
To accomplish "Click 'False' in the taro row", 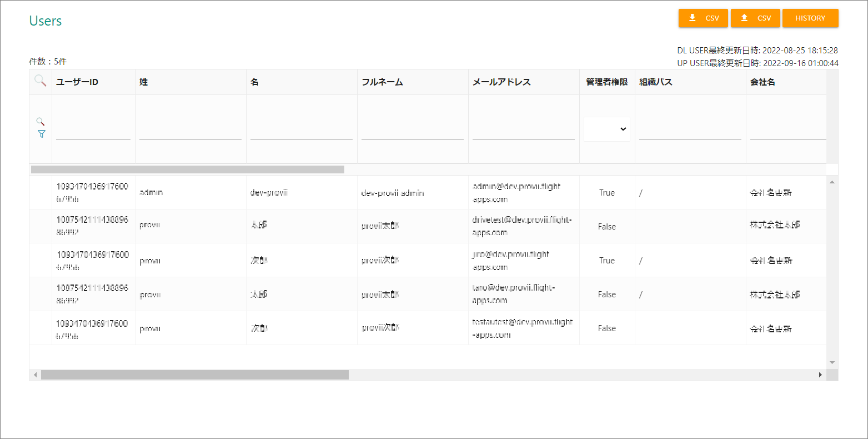I will point(607,295).
